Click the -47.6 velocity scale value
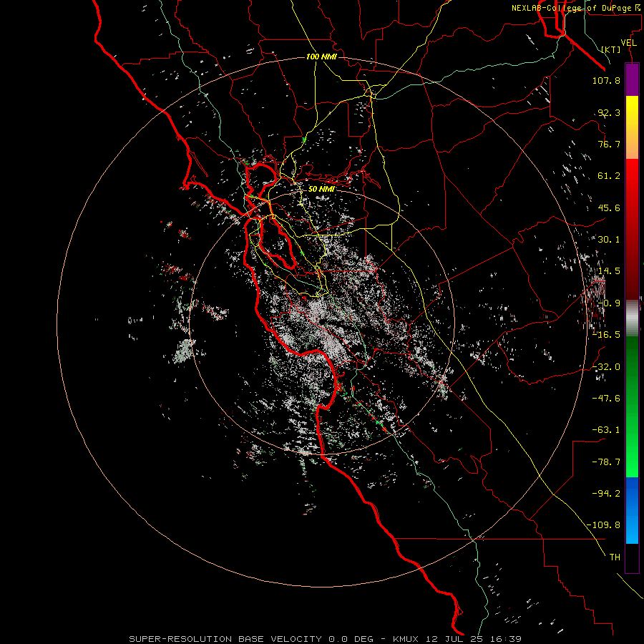Image resolution: width=644 pixels, height=644 pixels. point(606,399)
